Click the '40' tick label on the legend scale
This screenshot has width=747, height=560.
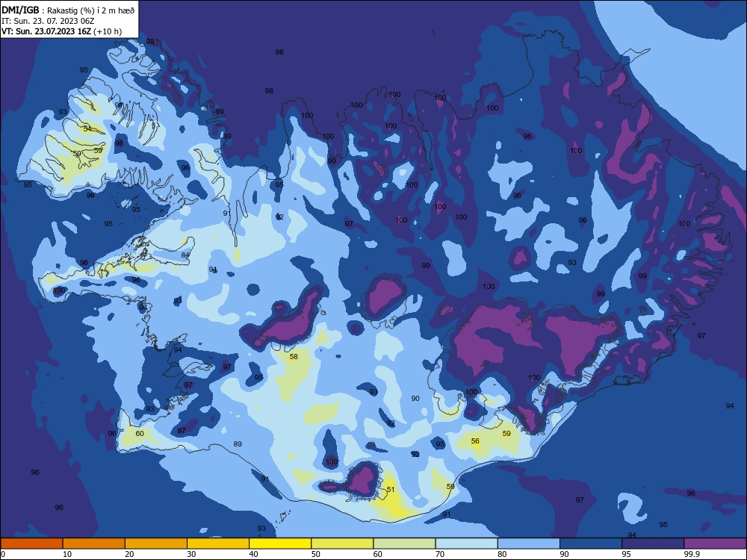pyautogui.click(x=254, y=554)
